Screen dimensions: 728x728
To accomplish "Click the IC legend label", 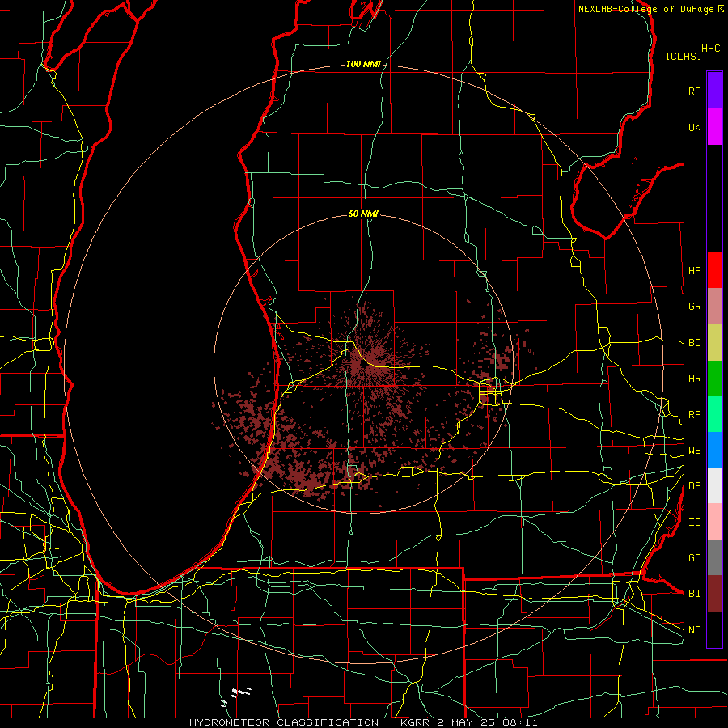I will (x=694, y=522).
